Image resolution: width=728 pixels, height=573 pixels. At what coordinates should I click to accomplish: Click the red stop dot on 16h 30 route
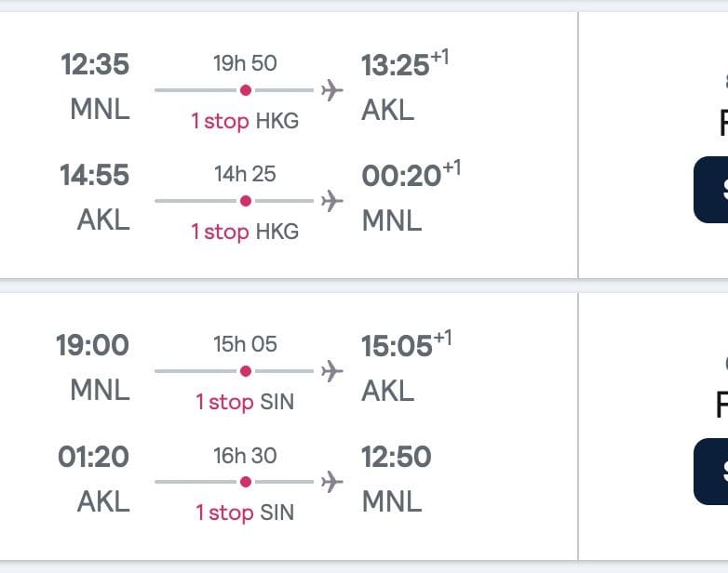pos(246,482)
